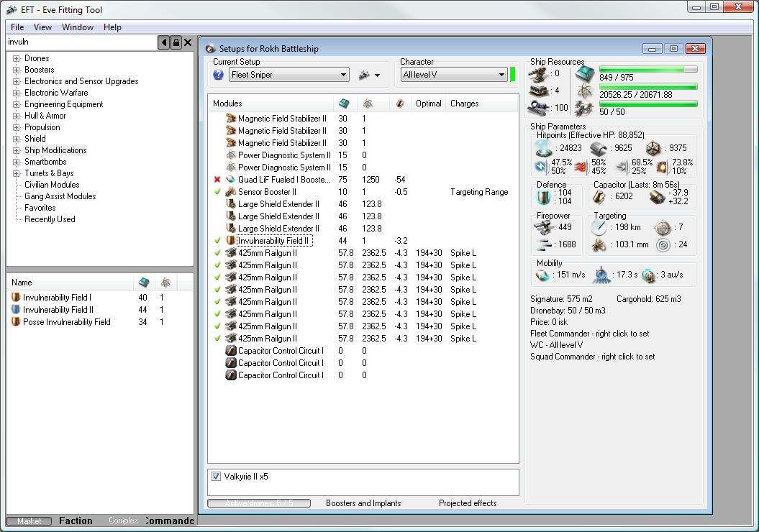
Task: Click the Active drones 5/5 button
Action: click(x=259, y=503)
